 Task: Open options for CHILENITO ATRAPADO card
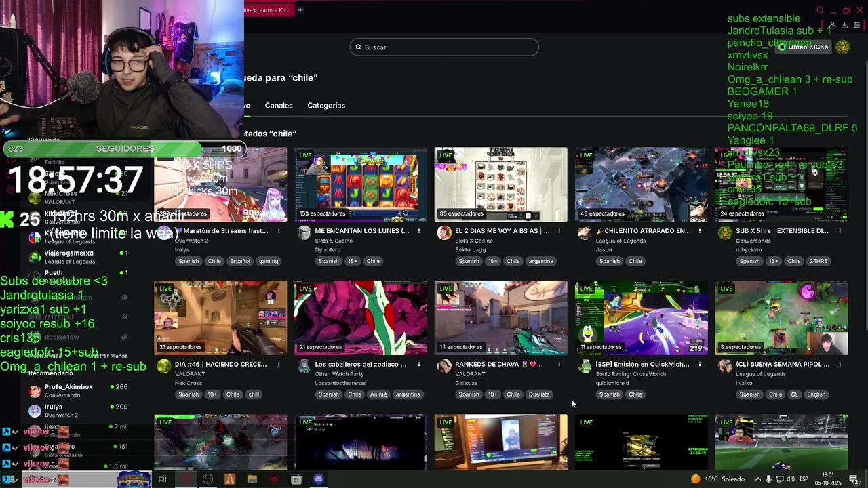[x=699, y=231]
